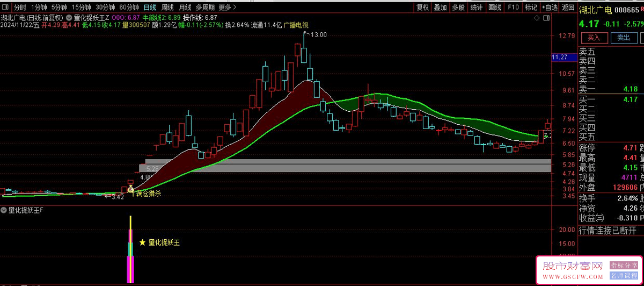Image resolution: width=644 pixels, height=286 pixels.
Task: Select the 60分钟 period tab
Action: point(129,8)
